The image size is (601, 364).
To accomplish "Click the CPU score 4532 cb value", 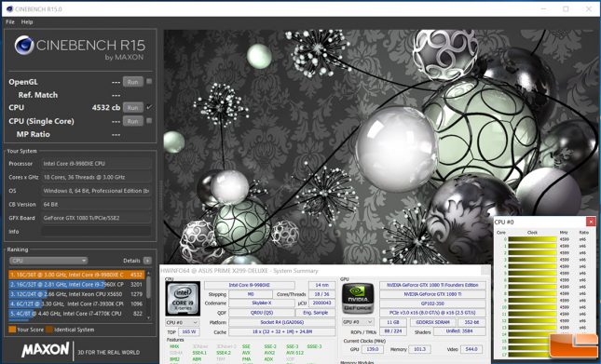I will pyautogui.click(x=106, y=108).
